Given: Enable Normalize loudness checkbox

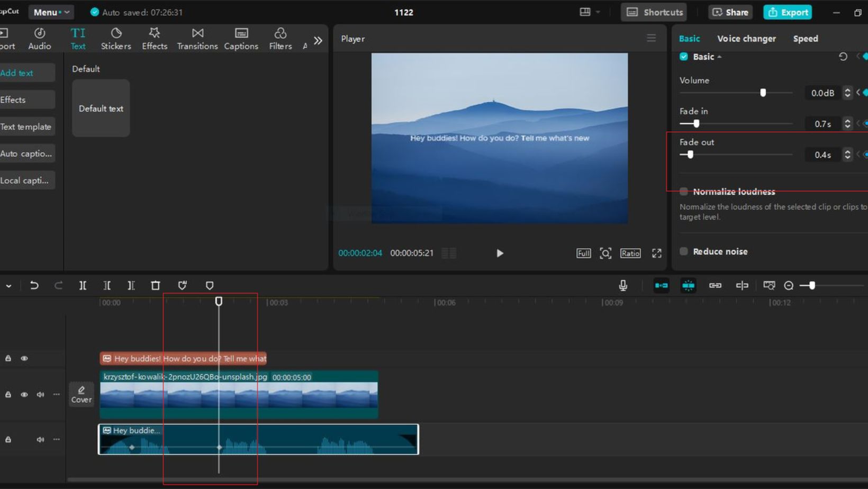Looking at the screenshot, I should click(684, 191).
